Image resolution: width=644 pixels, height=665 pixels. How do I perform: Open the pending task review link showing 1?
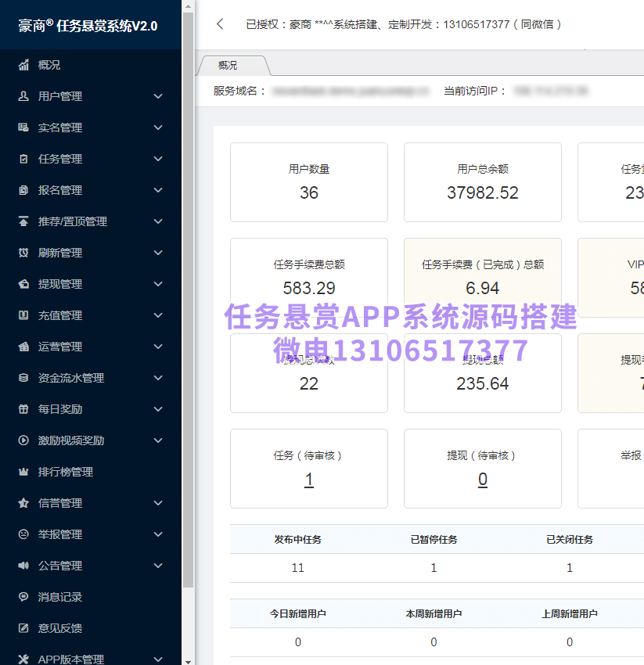[x=308, y=479]
